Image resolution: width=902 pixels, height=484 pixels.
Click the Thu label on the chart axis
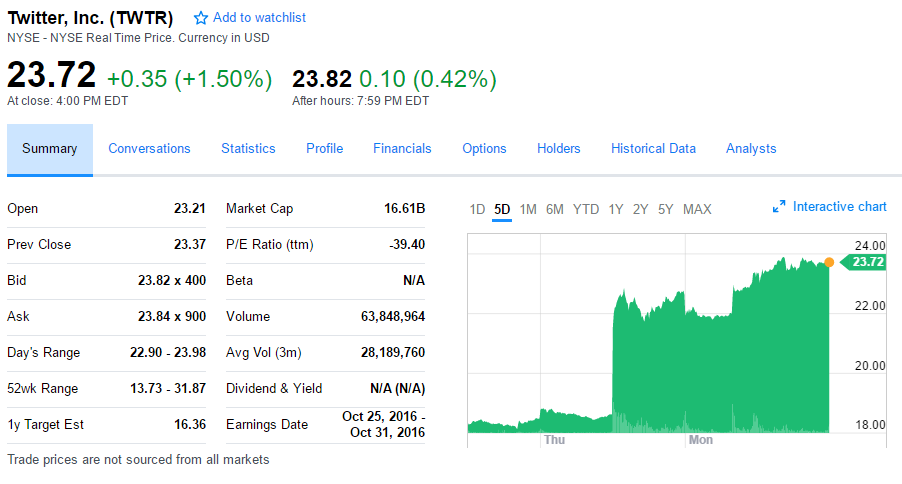[x=555, y=440]
